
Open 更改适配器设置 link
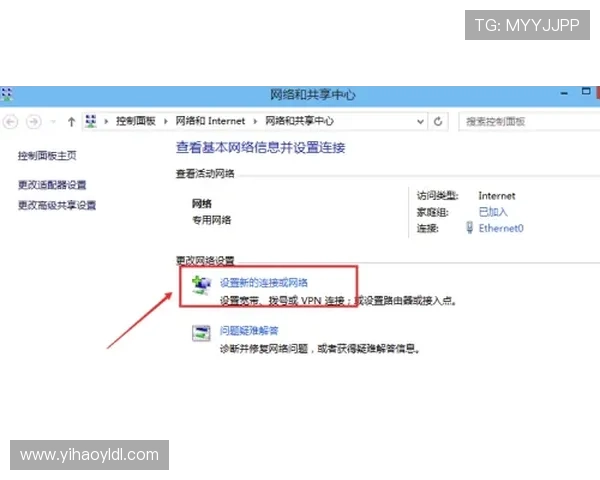52,185
